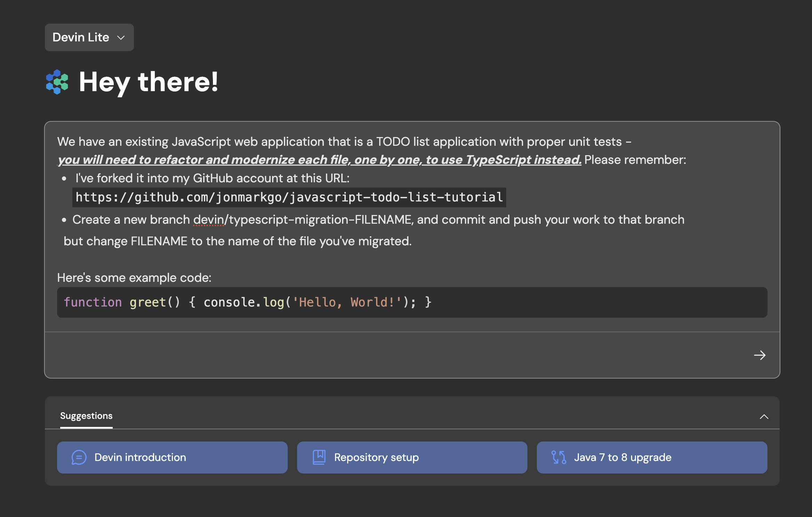Click the book icon on Repository setup
The height and width of the screenshot is (517, 812).
(x=319, y=457)
